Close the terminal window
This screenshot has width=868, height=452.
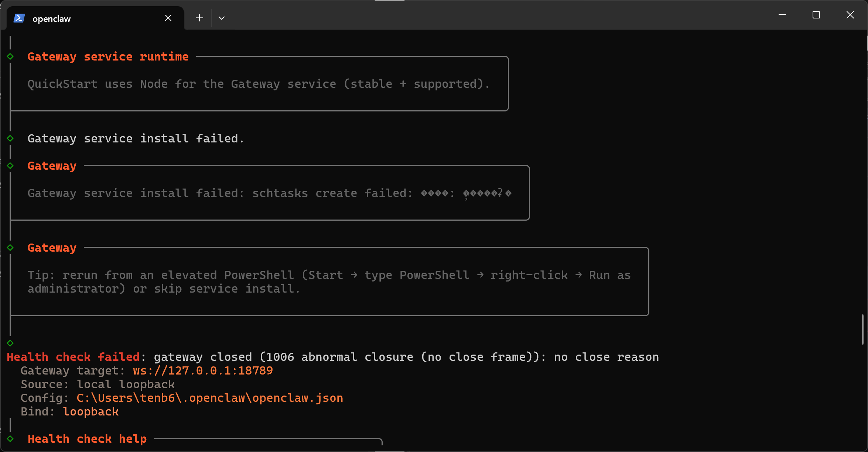point(850,15)
